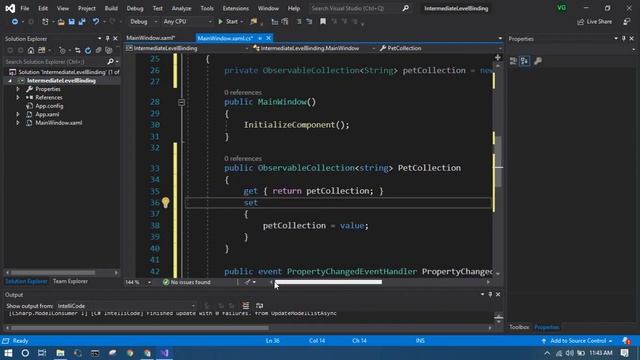Expand the Properties node in Solution Explorer
This screenshot has width=640, height=360.
[18, 89]
